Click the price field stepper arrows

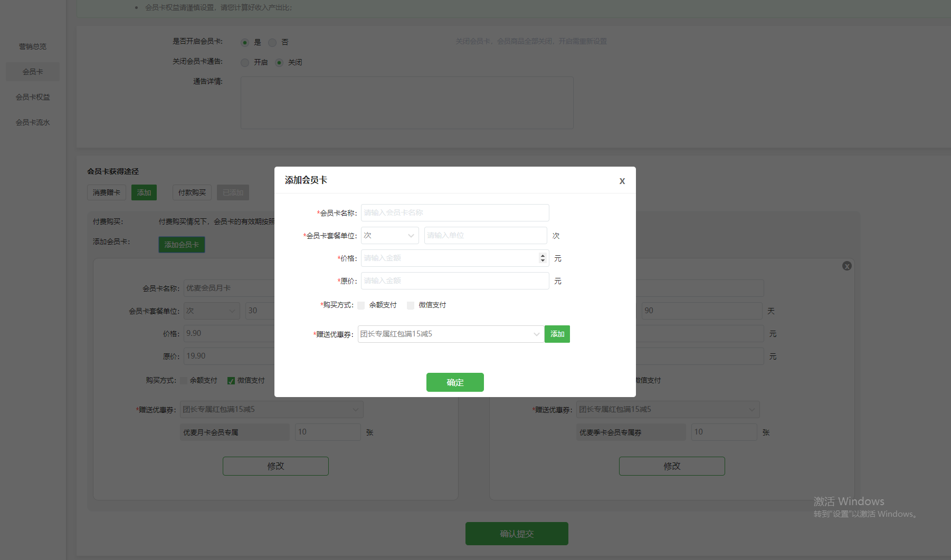pos(542,258)
